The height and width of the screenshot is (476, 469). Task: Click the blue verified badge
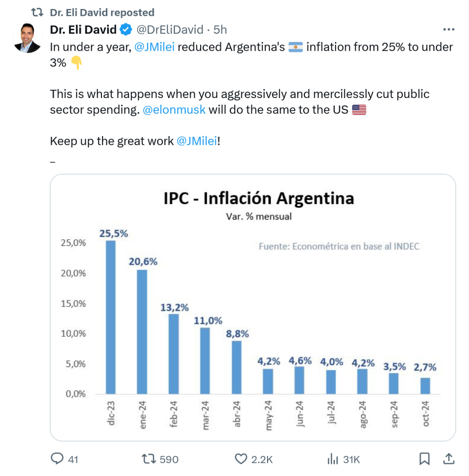click(x=126, y=29)
